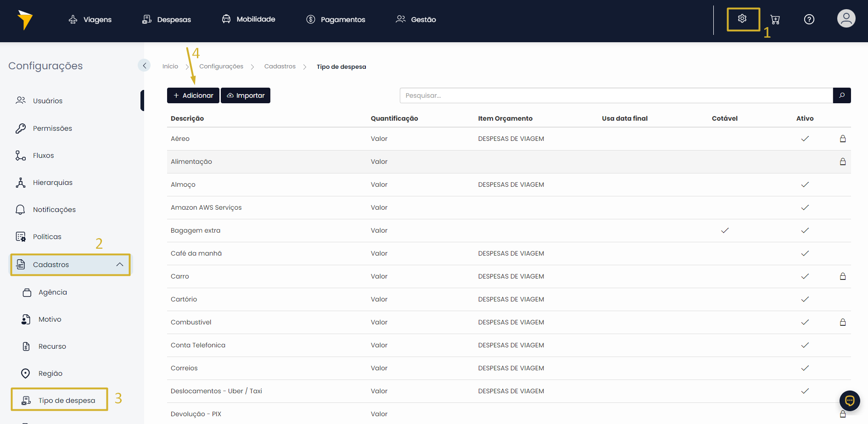
Task: Click the Tipo de despesa sidebar icon
Action: click(27, 401)
